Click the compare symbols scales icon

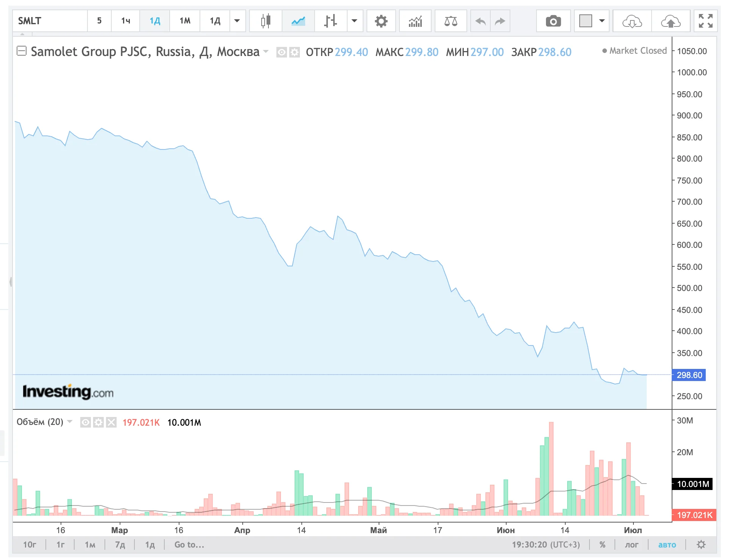[x=451, y=21]
